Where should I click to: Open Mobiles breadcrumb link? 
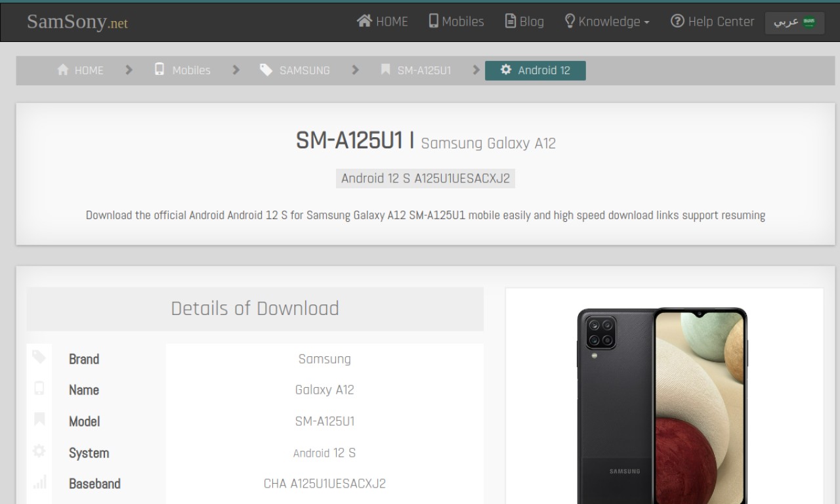point(191,70)
